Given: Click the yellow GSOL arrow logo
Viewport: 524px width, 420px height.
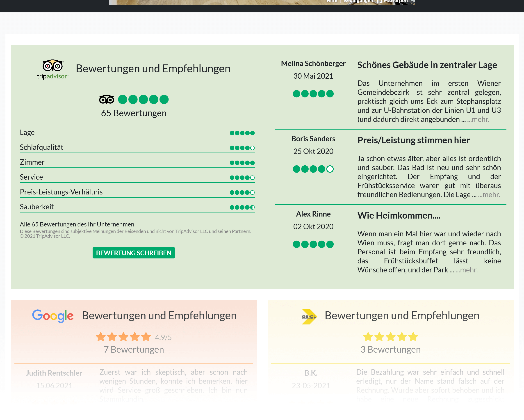Looking at the screenshot, I should (x=309, y=316).
